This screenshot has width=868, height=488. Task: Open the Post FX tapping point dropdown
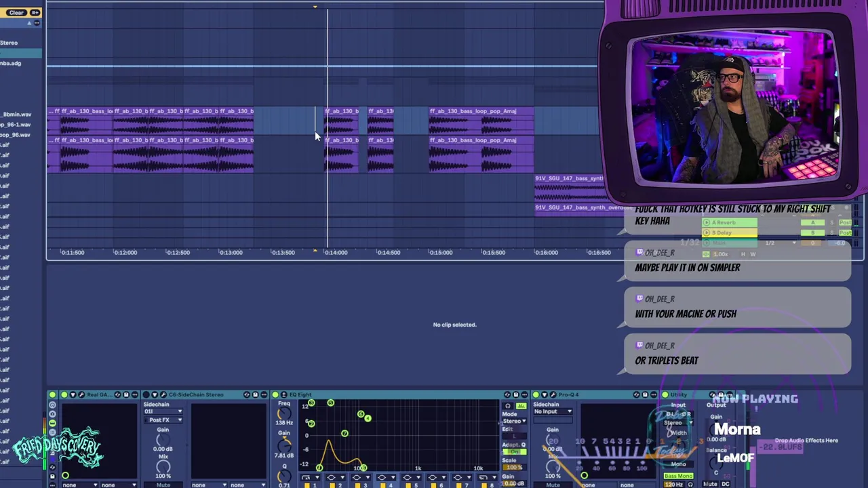tap(163, 420)
